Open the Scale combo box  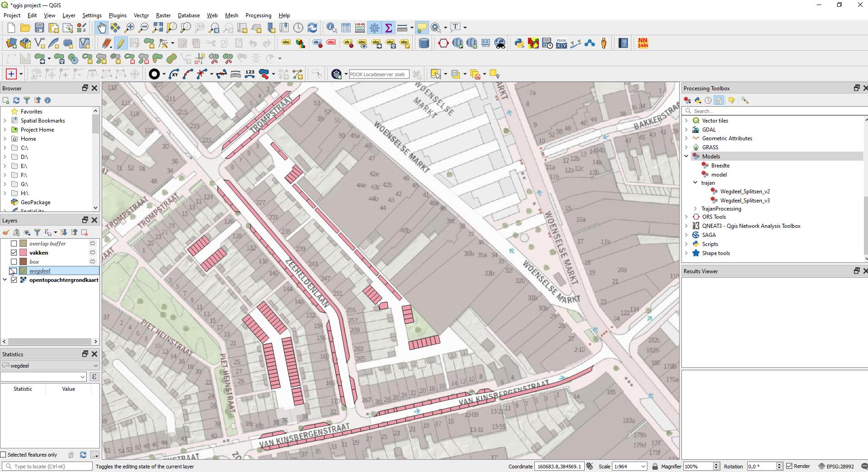click(630, 467)
